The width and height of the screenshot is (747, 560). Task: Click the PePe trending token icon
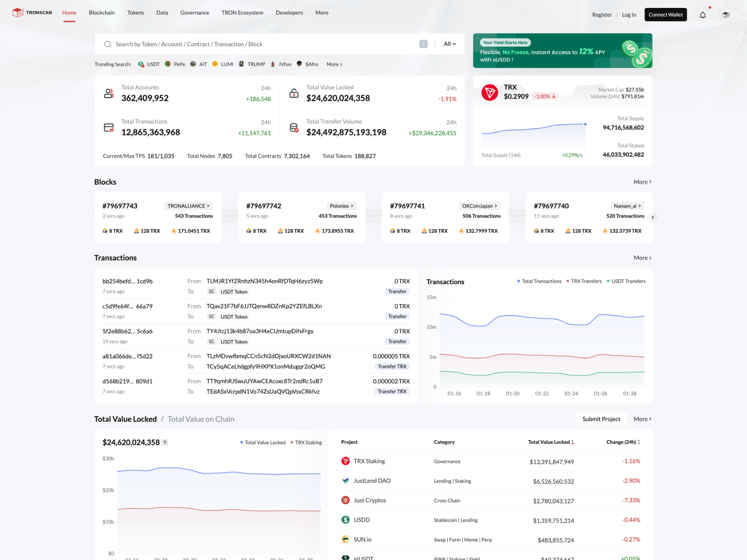coord(168,64)
